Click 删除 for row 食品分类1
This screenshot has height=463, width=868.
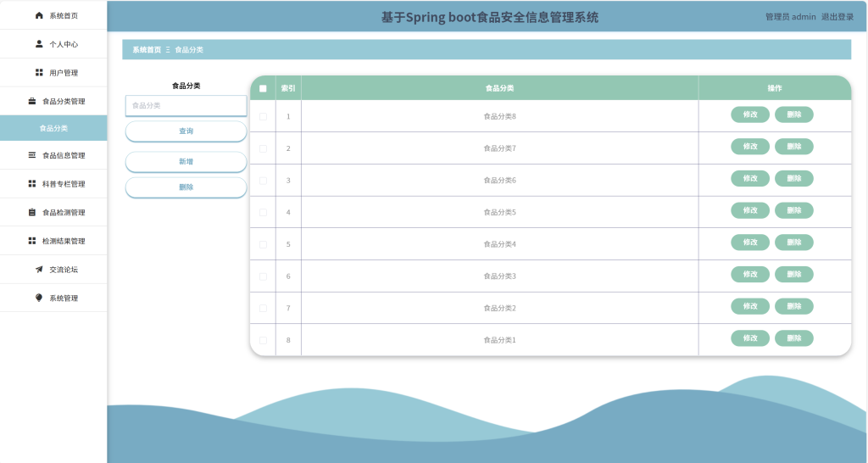pyautogui.click(x=793, y=338)
